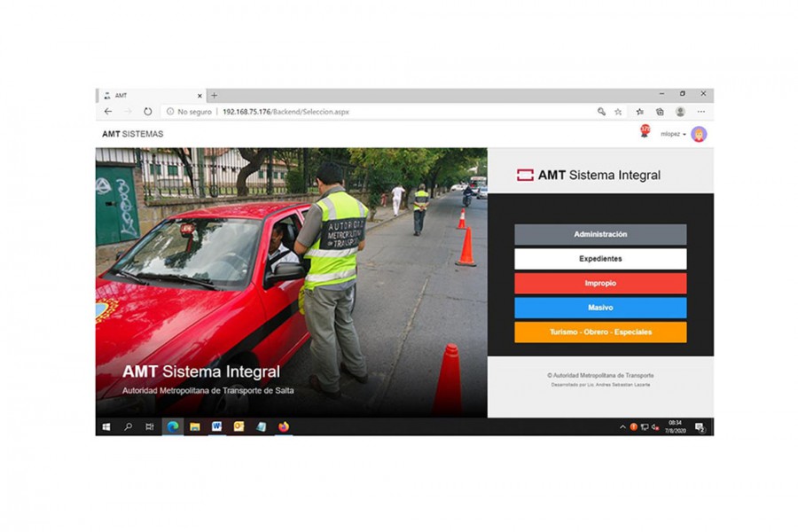Screen dimensions: 798x532
Task: Open the taskbar clock and date
Action: [676, 426]
